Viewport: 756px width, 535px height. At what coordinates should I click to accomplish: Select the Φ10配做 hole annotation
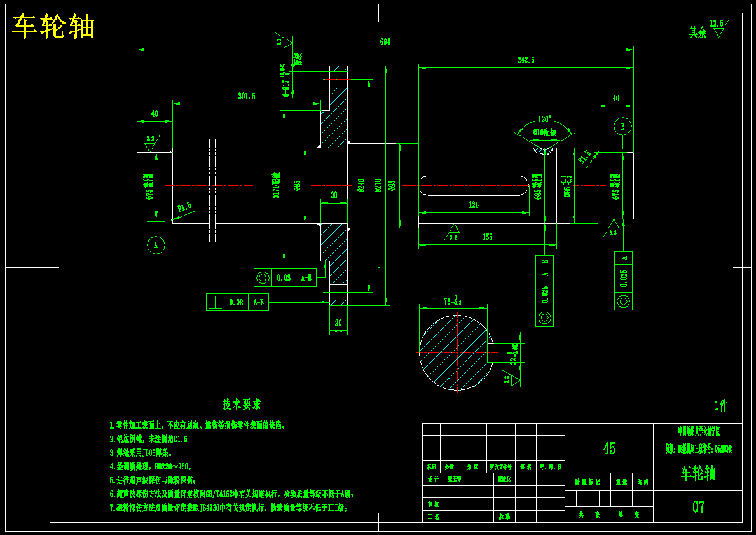coord(545,132)
